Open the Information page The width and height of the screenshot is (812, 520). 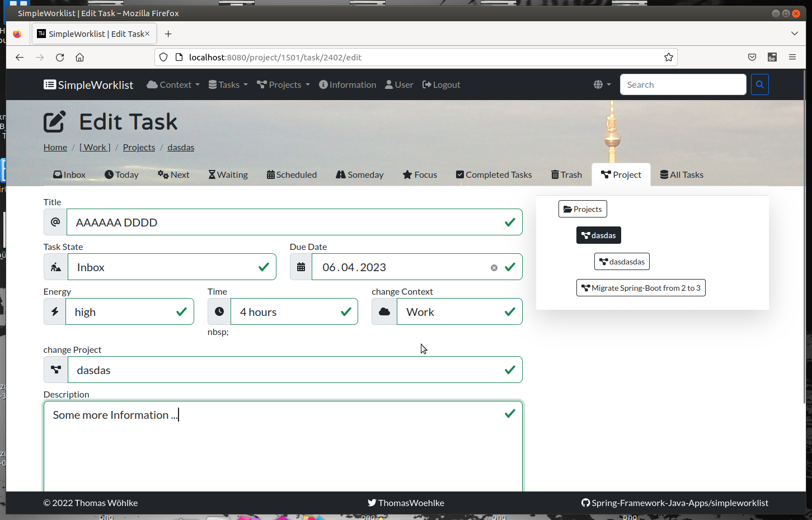[x=348, y=85]
